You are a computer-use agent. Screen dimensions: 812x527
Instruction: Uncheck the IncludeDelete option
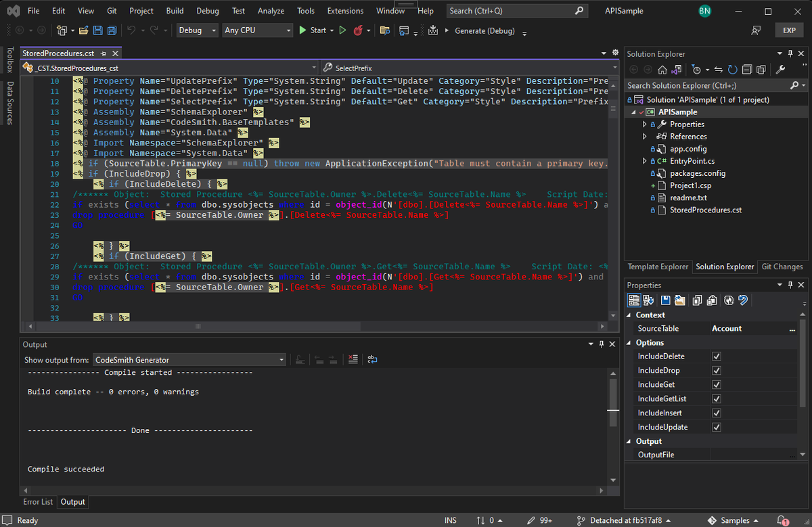coord(717,357)
